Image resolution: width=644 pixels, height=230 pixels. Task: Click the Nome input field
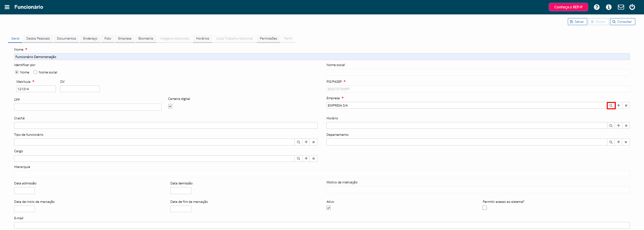point(322,57)
